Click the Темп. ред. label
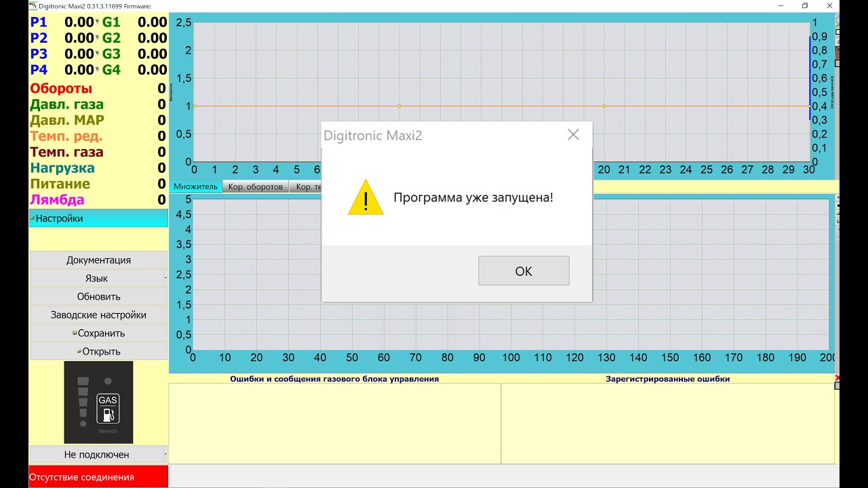 coord(66,136)
